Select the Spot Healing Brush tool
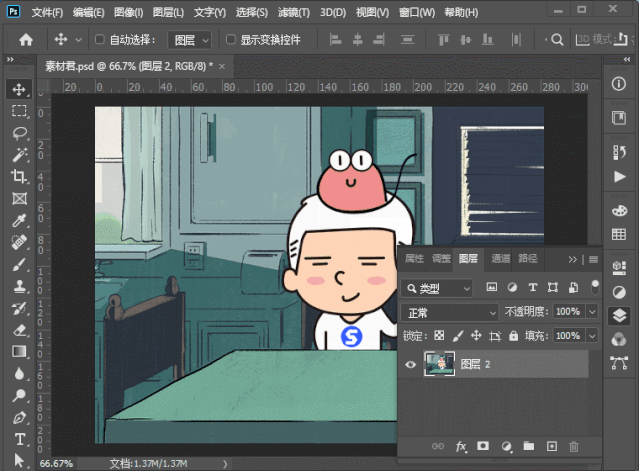 [x=19, y=242]
